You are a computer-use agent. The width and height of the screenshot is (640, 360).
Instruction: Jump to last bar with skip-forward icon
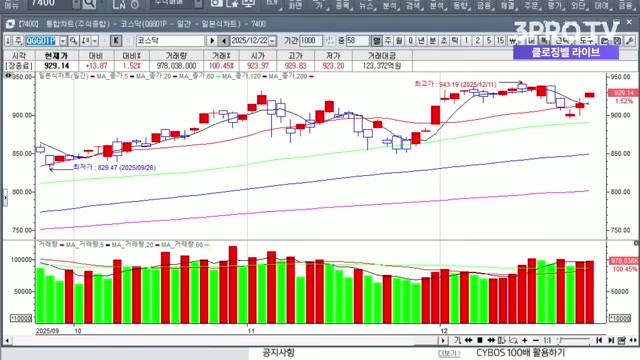611,340
